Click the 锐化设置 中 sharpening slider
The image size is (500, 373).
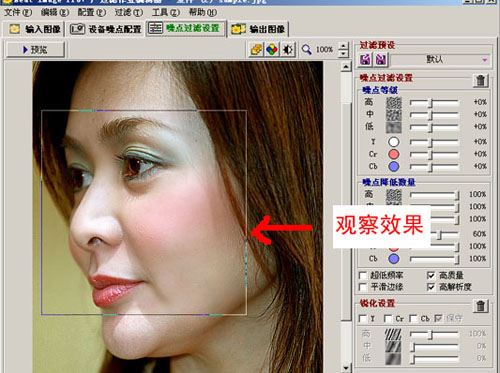click(x=434, y=347)
